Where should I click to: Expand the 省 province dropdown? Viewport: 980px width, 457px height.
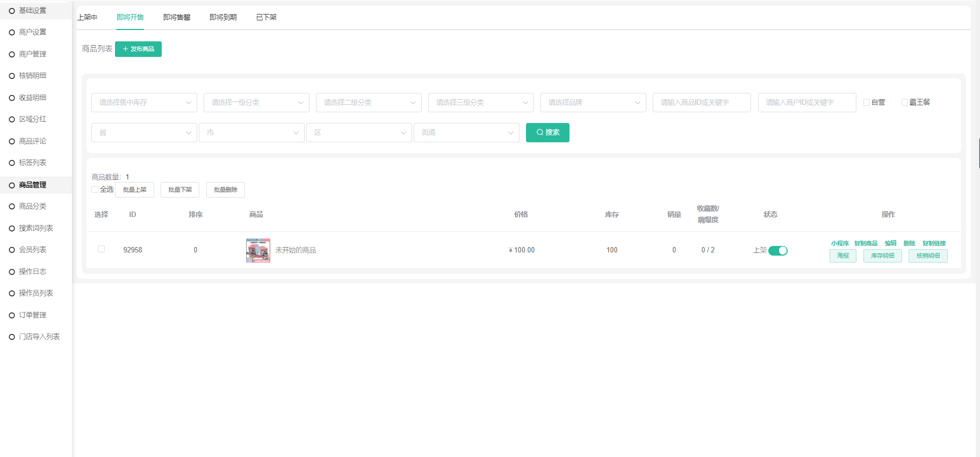[x=143, y=133]
